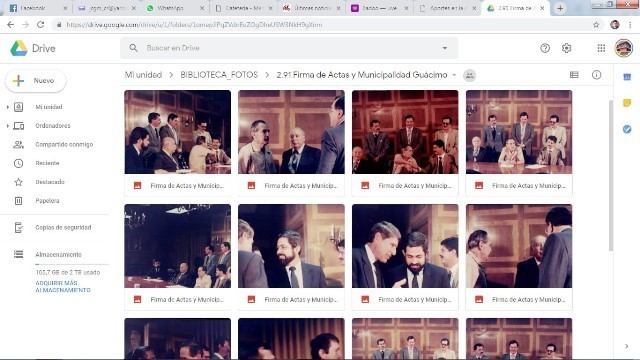Bookmark this page with star icon
The image size is (640, 360).
596,25
